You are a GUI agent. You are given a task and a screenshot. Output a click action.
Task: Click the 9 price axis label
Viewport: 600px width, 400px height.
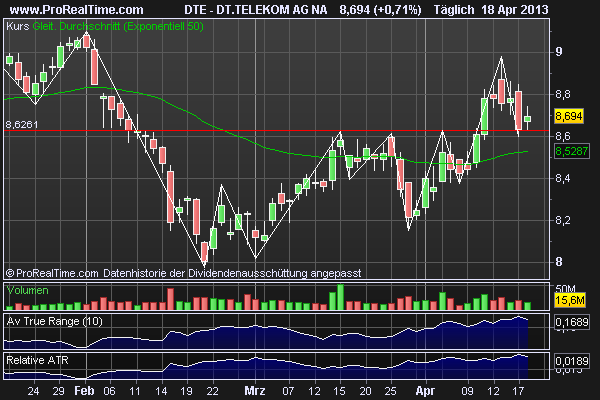(559, 51)
